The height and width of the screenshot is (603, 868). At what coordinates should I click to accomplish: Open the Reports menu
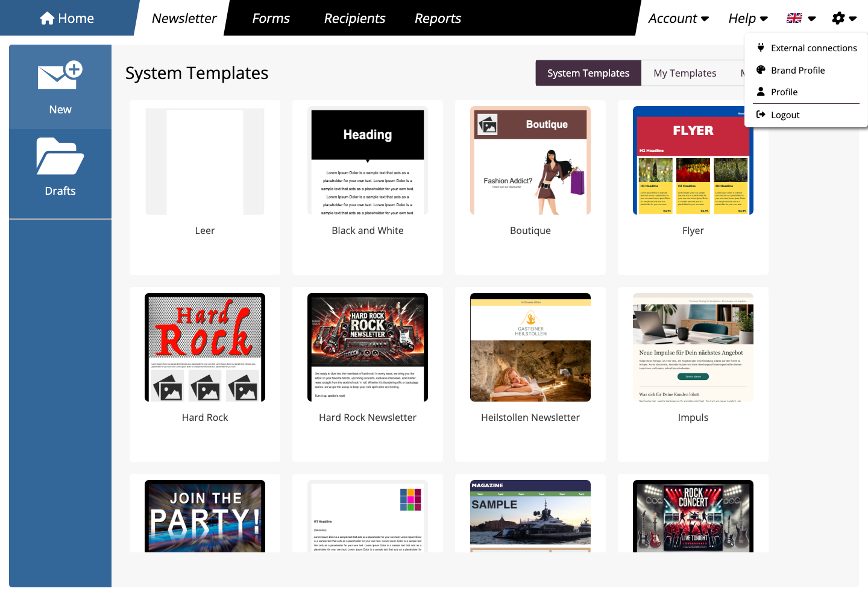(x=438, y=18)
